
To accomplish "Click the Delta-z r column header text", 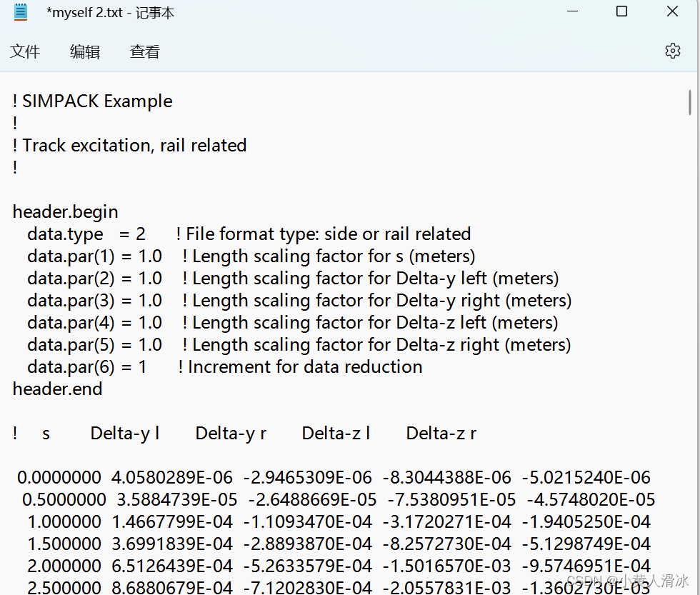I will (441, 432).
